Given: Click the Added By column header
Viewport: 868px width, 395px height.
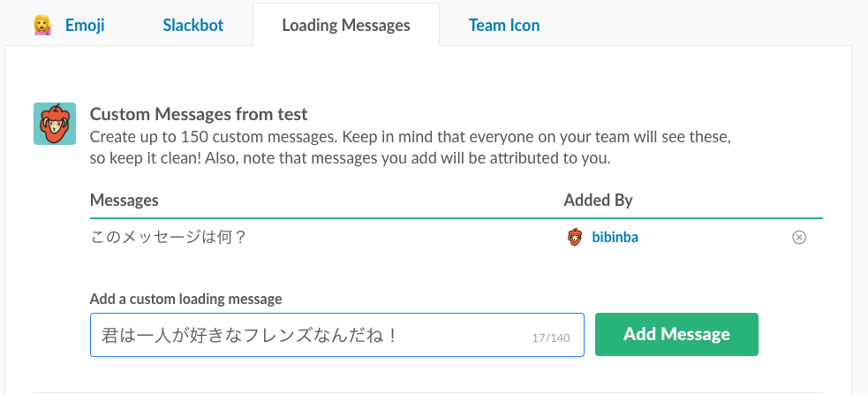Looking at the screenshot, I should (598, 200).
